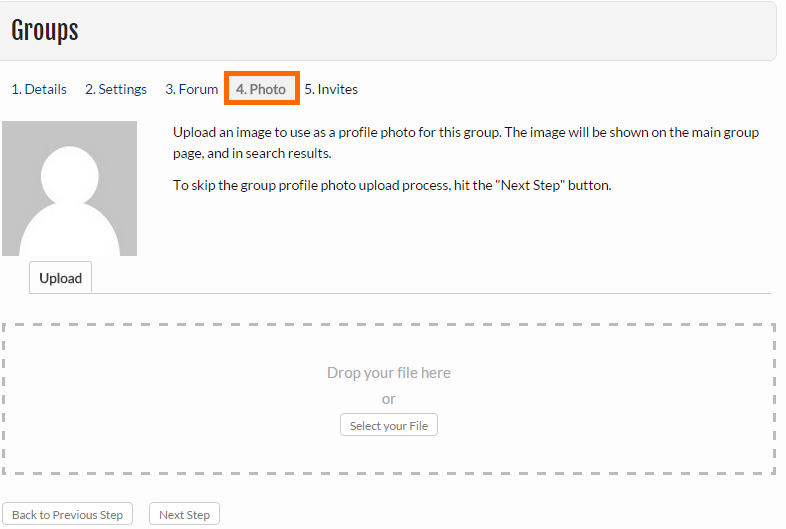
Task: Click the avatar silhouette's shoulders
Action: pyautogui.click(x=69, y=233)
